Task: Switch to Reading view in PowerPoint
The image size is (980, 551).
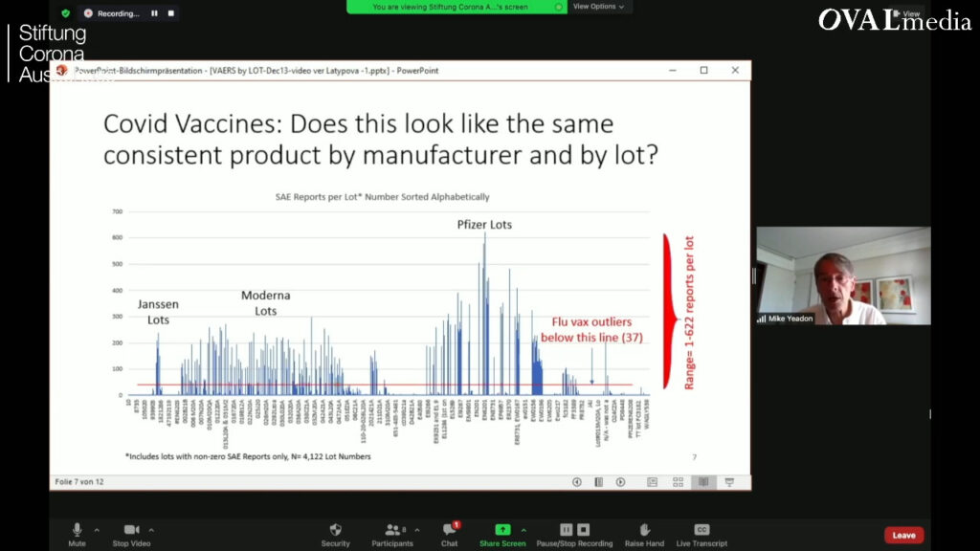Action: point(703,482)
